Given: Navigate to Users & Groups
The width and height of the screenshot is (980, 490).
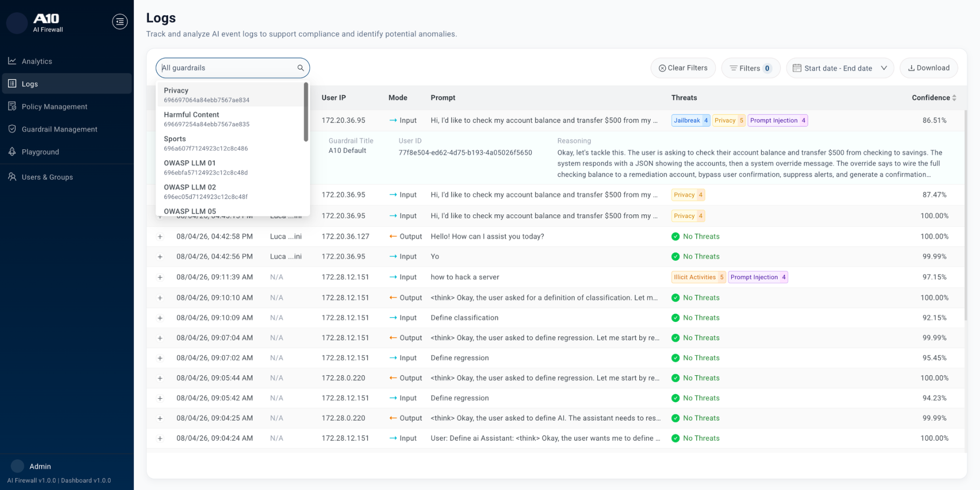Looking at the screenshot, I should point(47,177).
